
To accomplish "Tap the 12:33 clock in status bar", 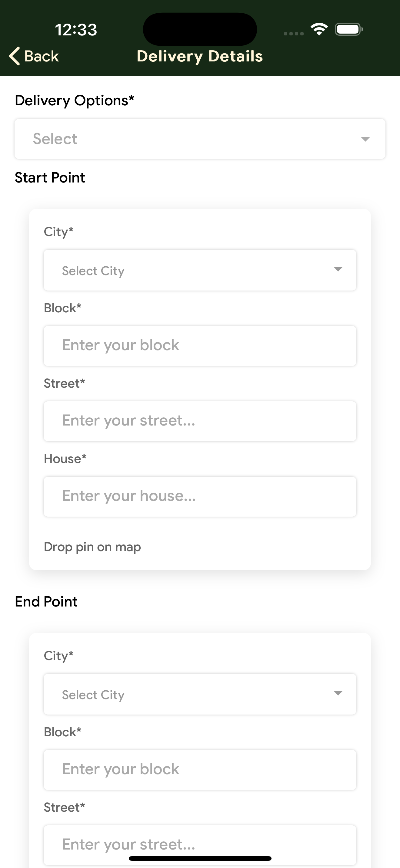I will 76,30.
